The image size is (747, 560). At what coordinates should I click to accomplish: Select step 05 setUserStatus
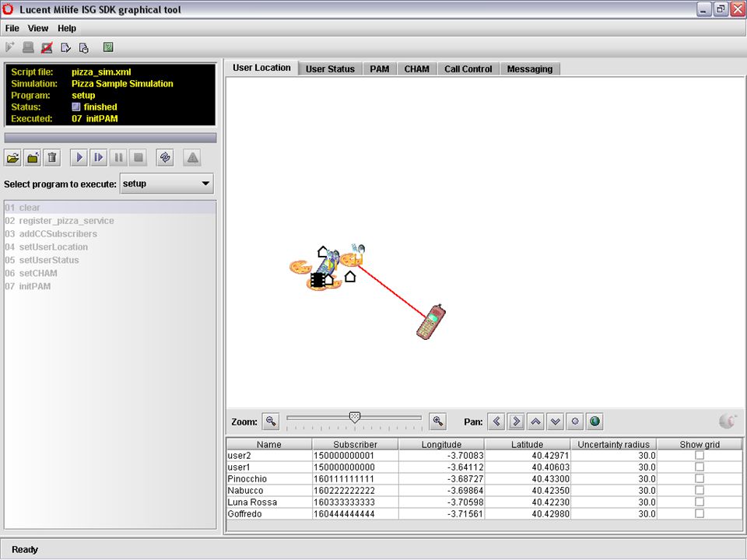click(x=110, y=260)
